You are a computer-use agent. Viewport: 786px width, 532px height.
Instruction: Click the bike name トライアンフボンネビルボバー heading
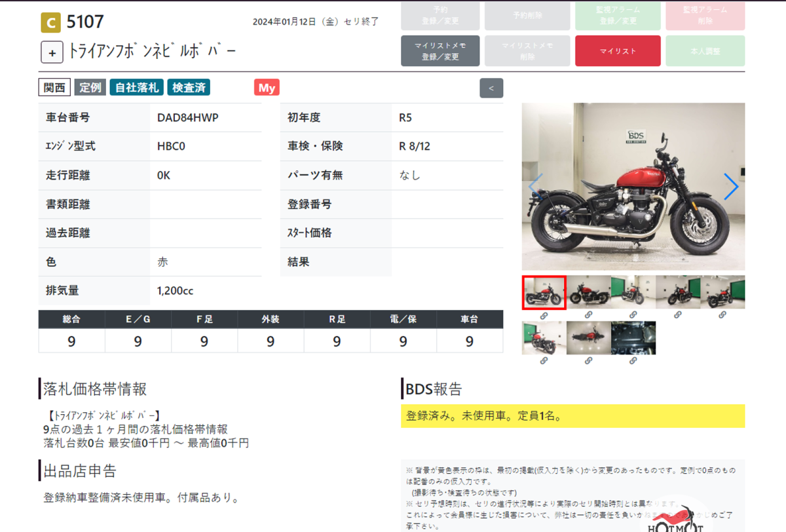click(x=152, y=52)
